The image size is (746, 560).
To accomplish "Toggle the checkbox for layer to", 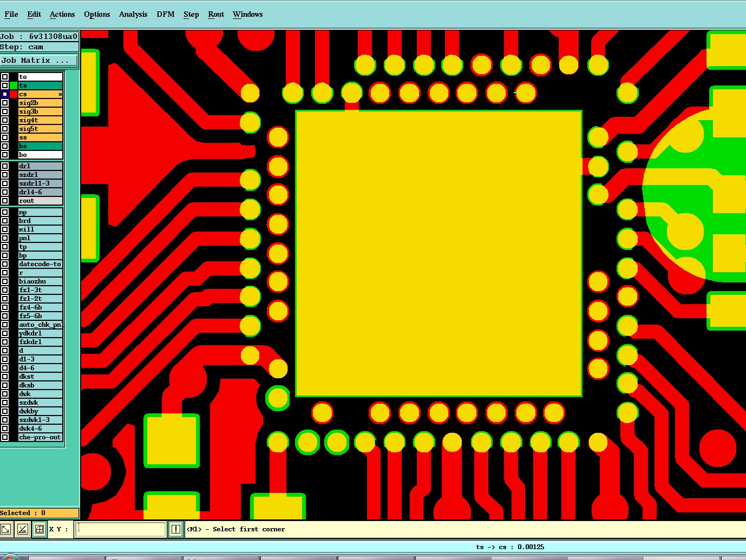I will coord(5,77).
